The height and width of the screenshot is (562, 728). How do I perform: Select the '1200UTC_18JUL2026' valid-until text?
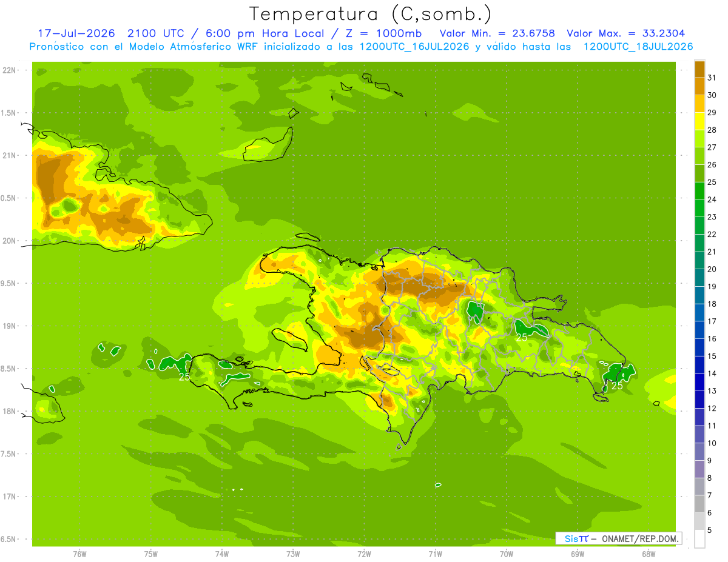pyautogui.click(x=638, y=47)
